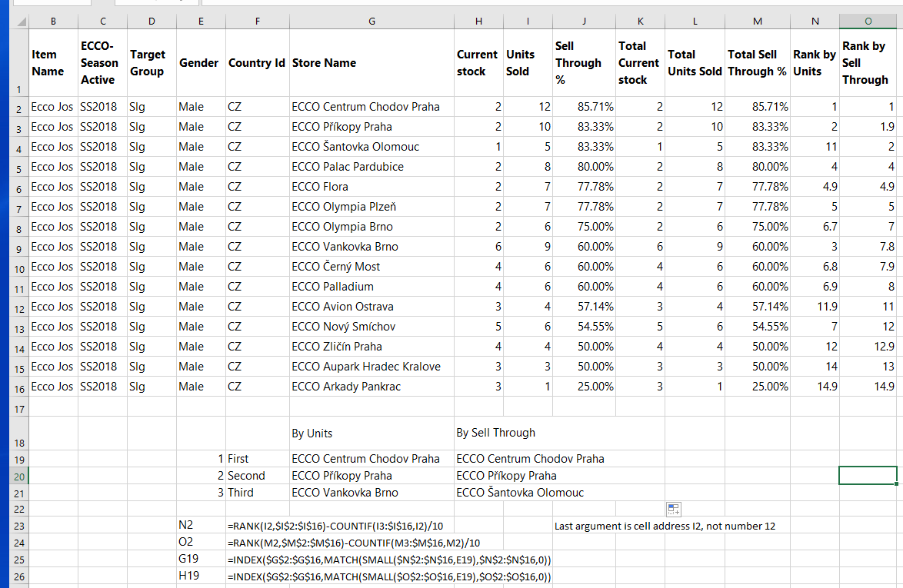Click the 'Second' label in row 20

(258, 476)
